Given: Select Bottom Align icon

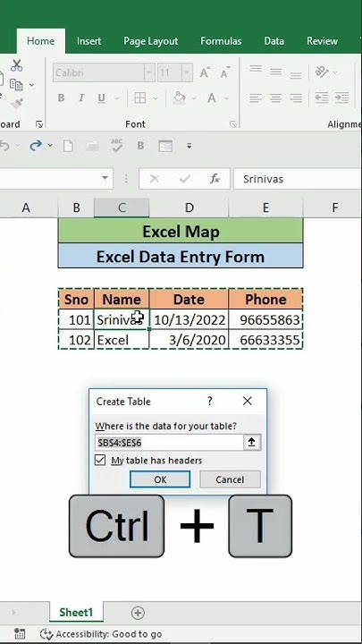Looking at the screenshot, I should [x=296, y=74].
